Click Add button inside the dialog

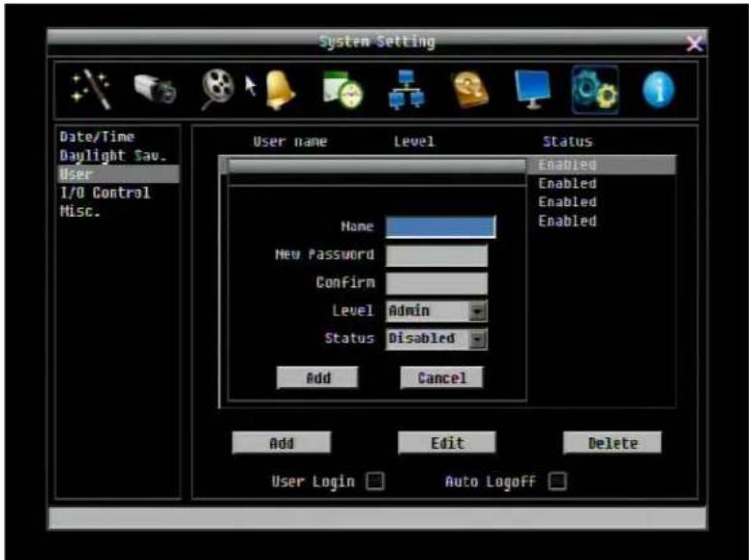click(317, 377)
